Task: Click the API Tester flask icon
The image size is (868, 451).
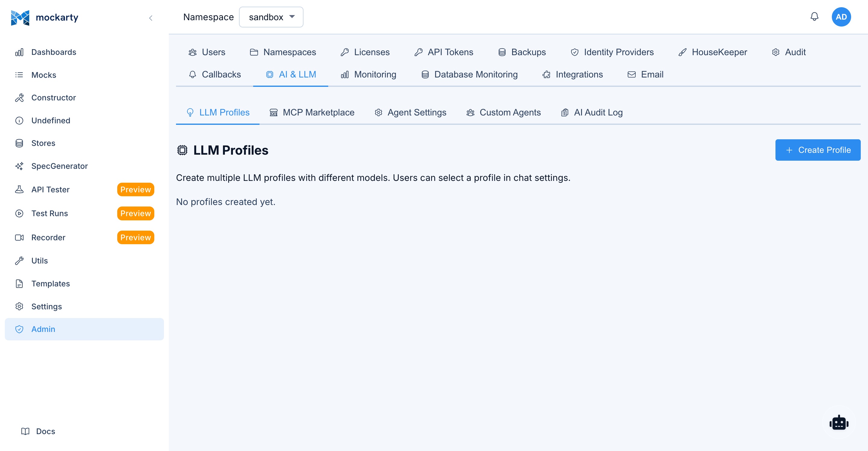Action: click(x=19, y=189)
